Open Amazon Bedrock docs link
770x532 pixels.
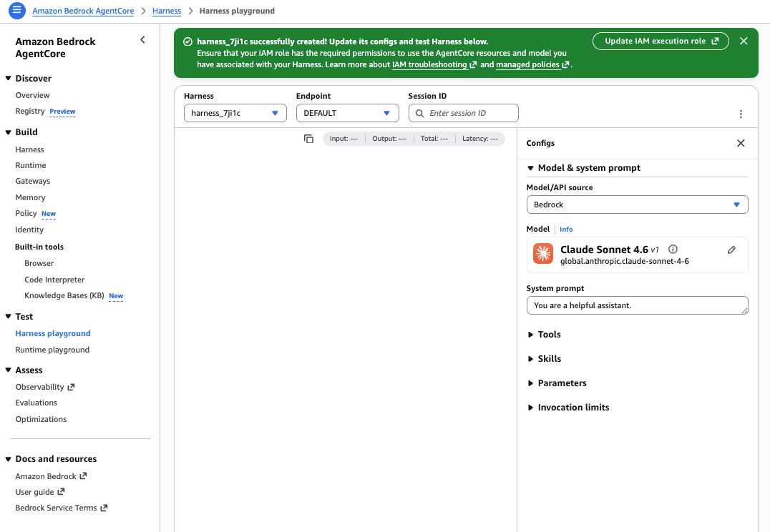pos(51,476)
